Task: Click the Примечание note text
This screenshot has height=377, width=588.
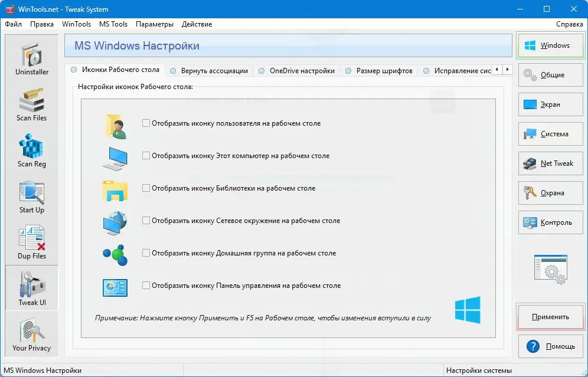Action: pyautogui.click(x=263, y=318)
